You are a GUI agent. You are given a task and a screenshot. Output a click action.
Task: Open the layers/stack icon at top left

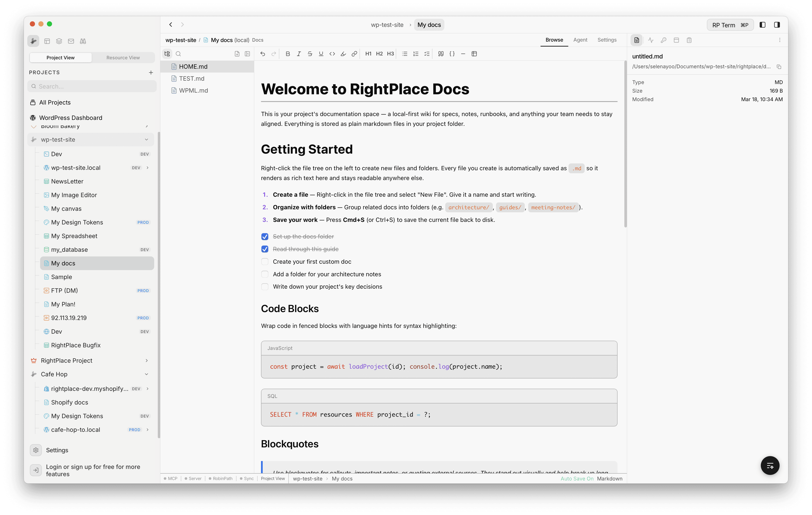pos(59,41)
